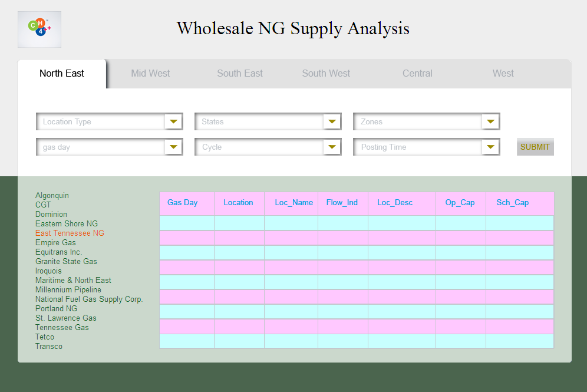Viewport: 587px width, 392px height.
Task: Select Tetco pipeline link
Action: pyautogui.click(x=45, y=337)
